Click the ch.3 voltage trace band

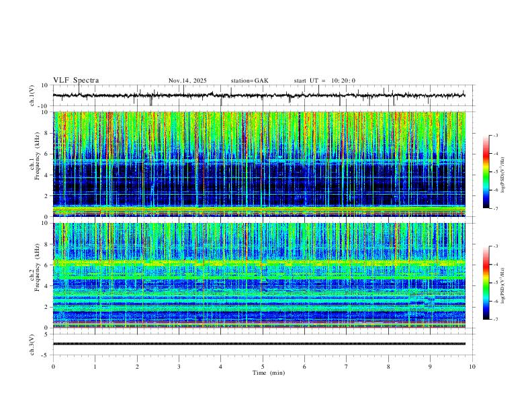pos(259,344)
